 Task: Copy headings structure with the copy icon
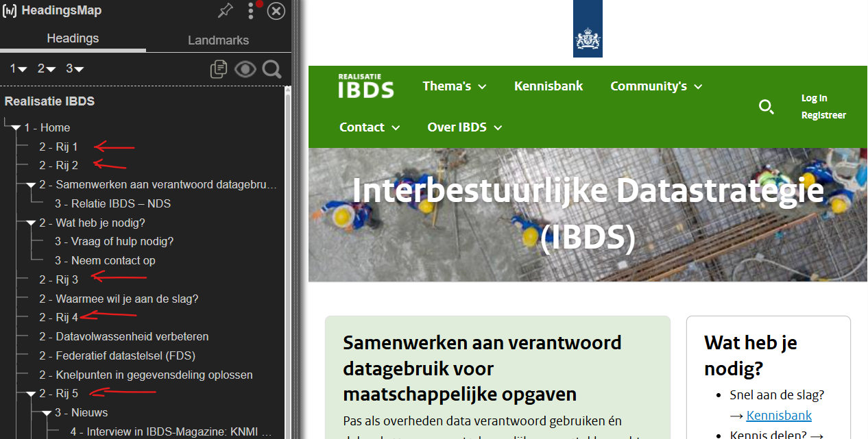tap(219, 69)
